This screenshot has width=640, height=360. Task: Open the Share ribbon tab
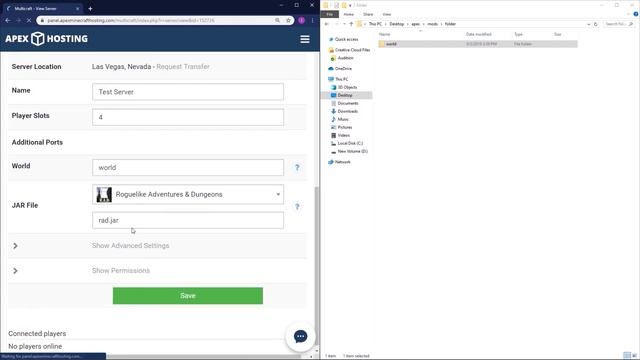[368, 14]
